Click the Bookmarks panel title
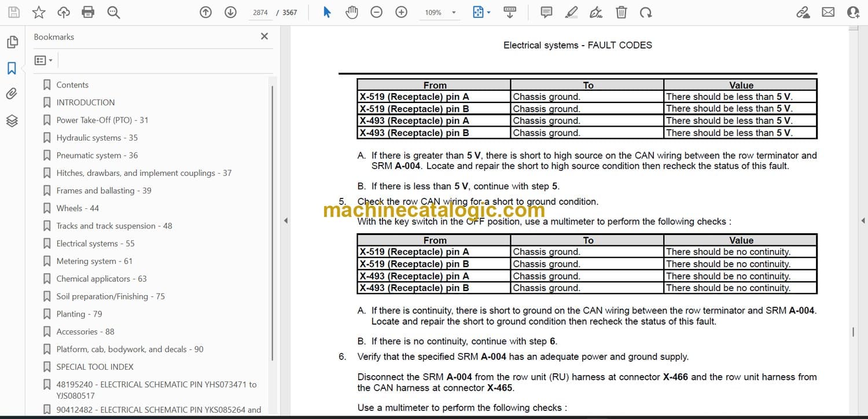Screen dimensions: 868x419 (54, 37)
